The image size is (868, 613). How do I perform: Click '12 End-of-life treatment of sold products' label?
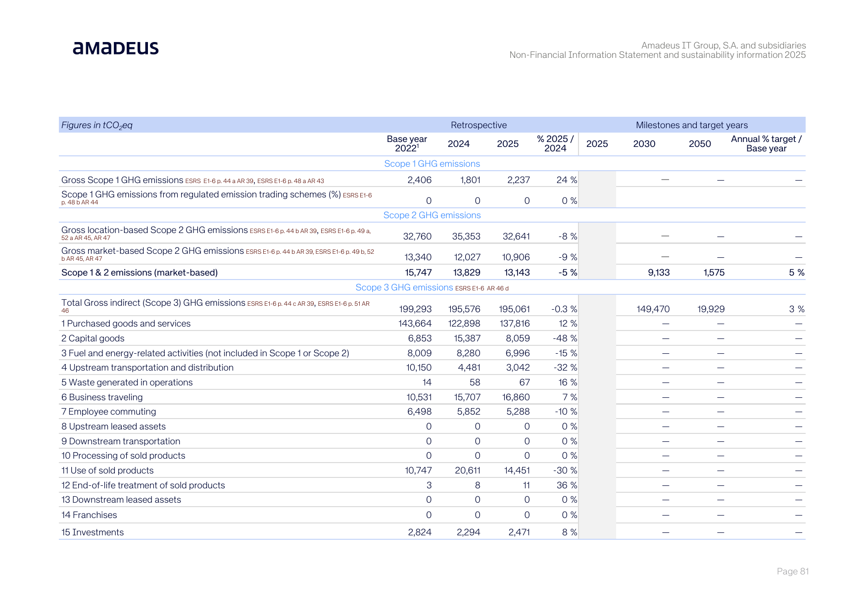click(x=143, y=485)
